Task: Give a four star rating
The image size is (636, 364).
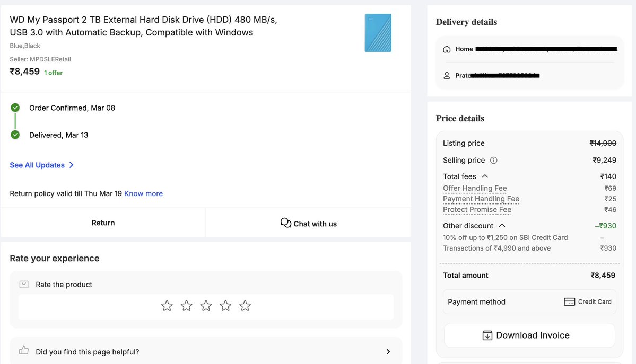Action: click(x=225, y=306)
